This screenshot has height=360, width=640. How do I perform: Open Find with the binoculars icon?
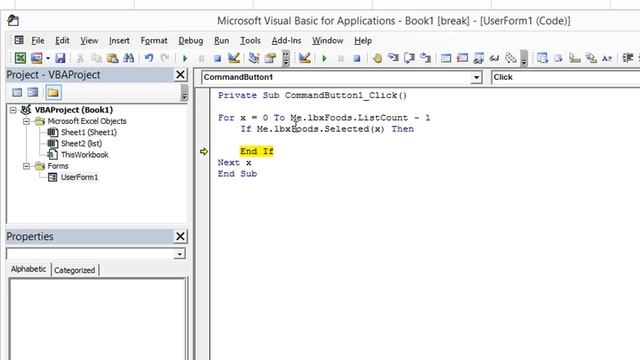point(129,58)
